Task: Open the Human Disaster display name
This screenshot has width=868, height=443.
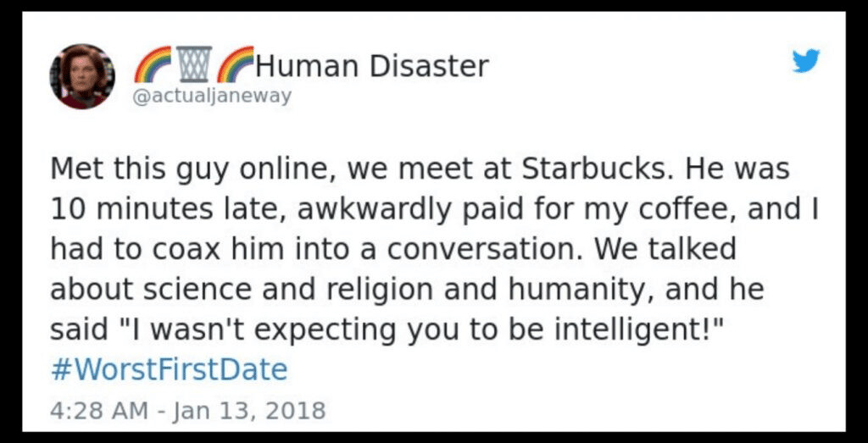Action: pyautogui.click(x=371, y=66)
